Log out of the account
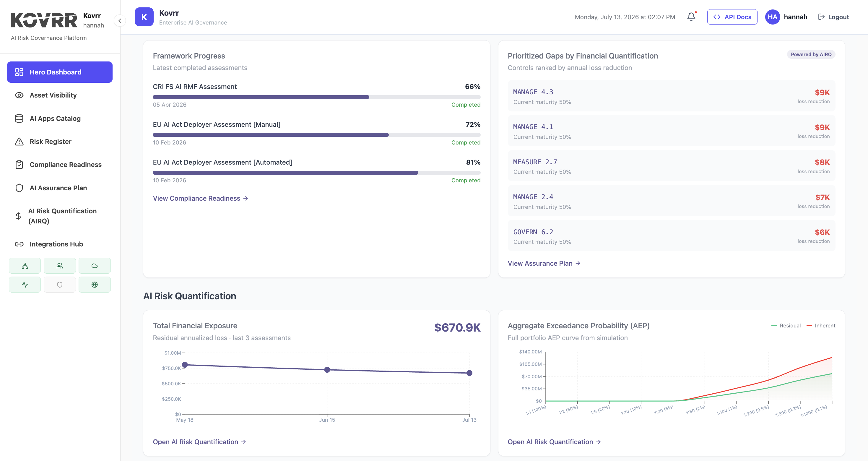 (834, 17)
